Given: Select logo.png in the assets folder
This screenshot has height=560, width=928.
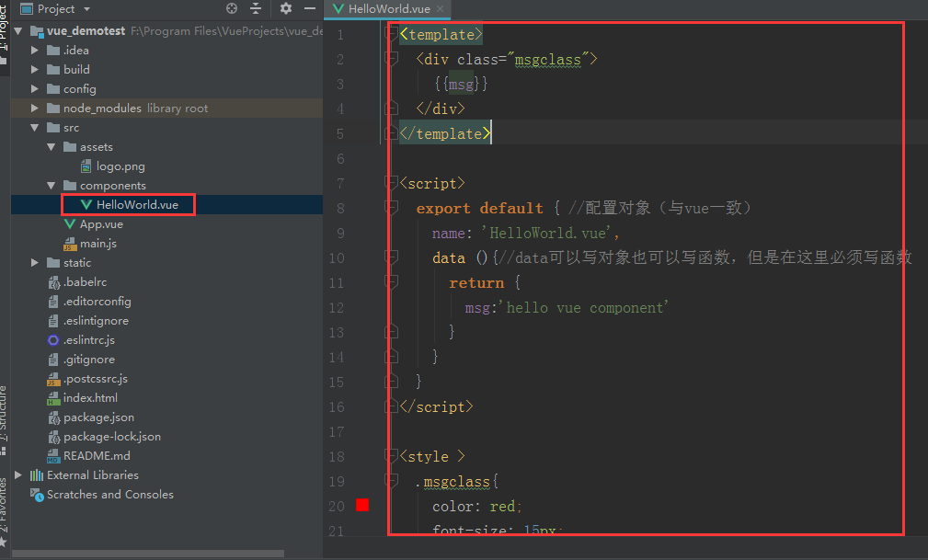Looking at the screenshot, I should [x=120, y=166].
